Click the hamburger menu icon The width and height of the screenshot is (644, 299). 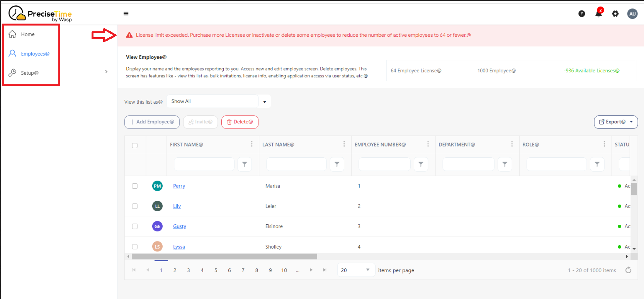click(x=126, y=14)
